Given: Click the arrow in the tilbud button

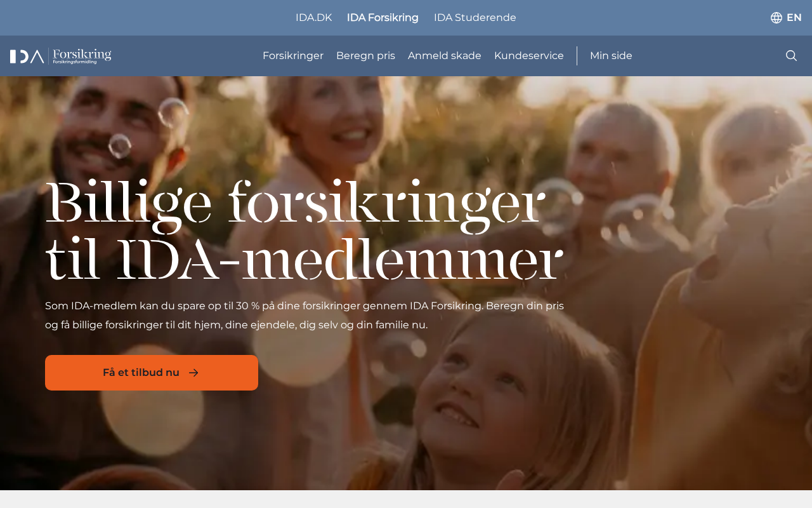Looking at the screenshot, I should pos(194,373).
